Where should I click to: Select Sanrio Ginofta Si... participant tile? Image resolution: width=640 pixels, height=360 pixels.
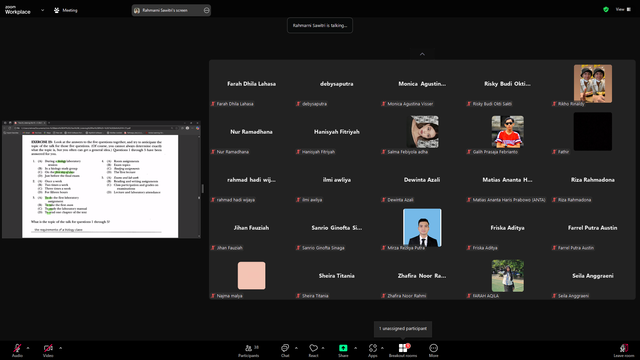[337, 228]
